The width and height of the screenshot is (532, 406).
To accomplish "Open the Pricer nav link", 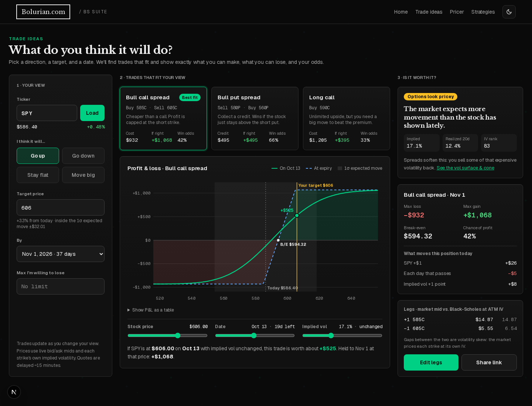I will (x=457, y=12).
